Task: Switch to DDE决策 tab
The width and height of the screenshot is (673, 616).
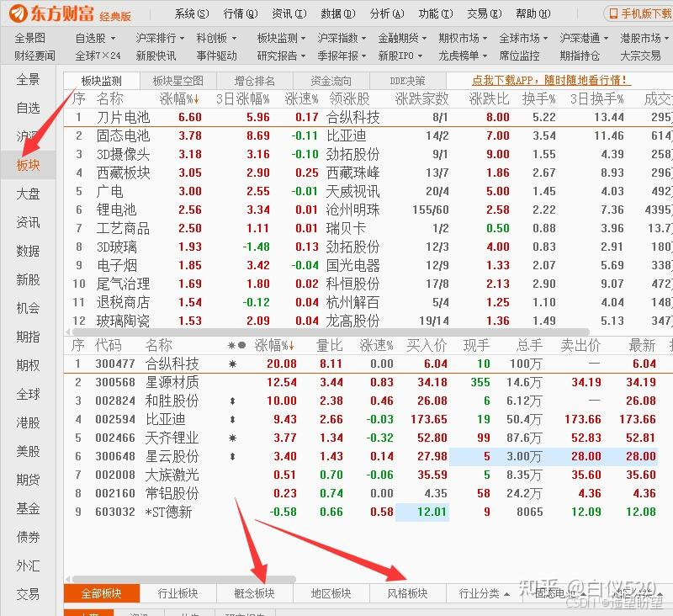Action: point(407,81)
